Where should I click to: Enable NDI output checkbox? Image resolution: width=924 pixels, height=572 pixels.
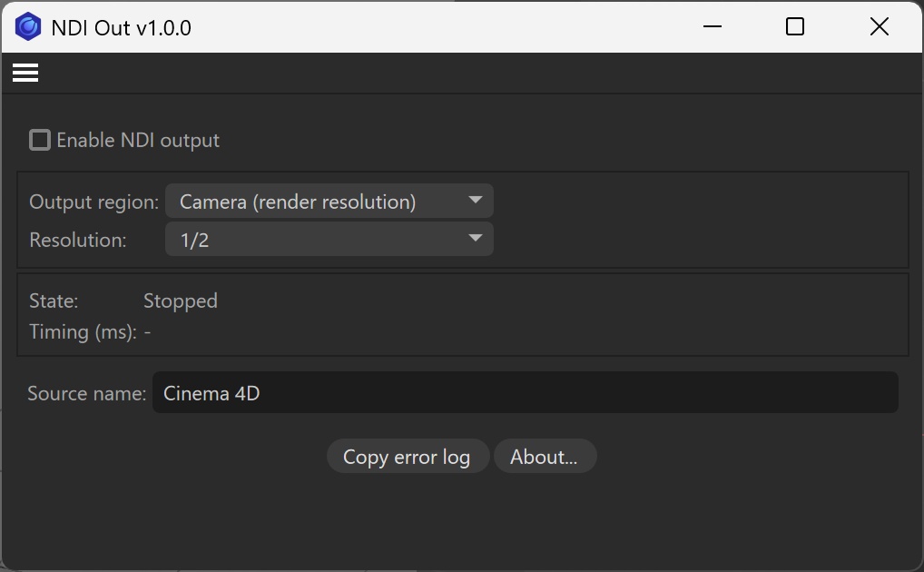click(x=40, y=141)
